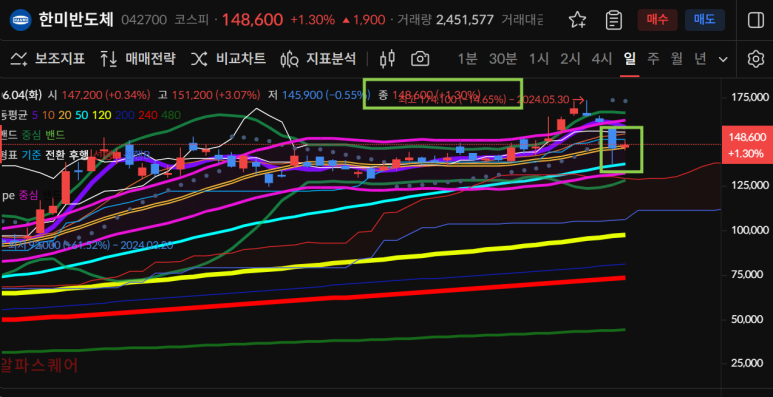Open 비교차트 comparison chart tool

point(228,59)
